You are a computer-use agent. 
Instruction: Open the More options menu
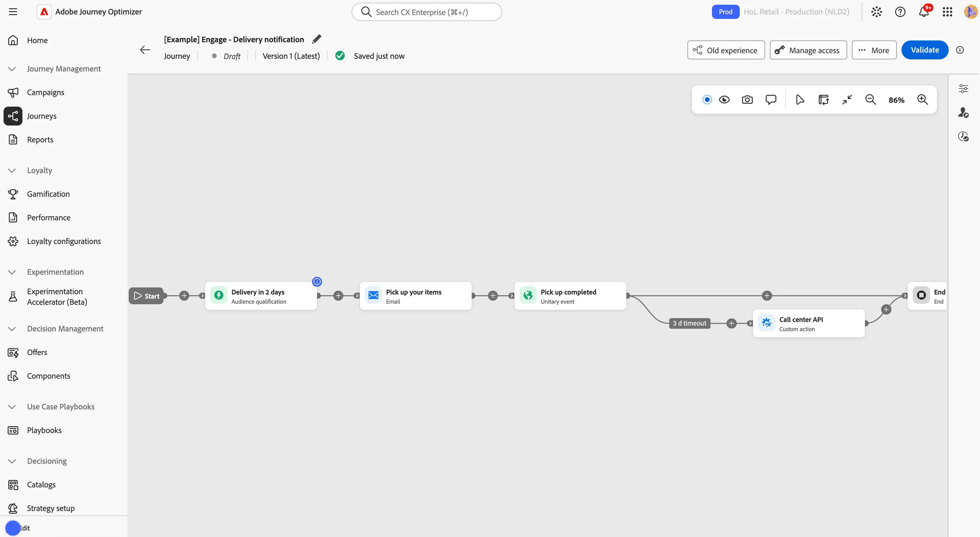point(874,50)
